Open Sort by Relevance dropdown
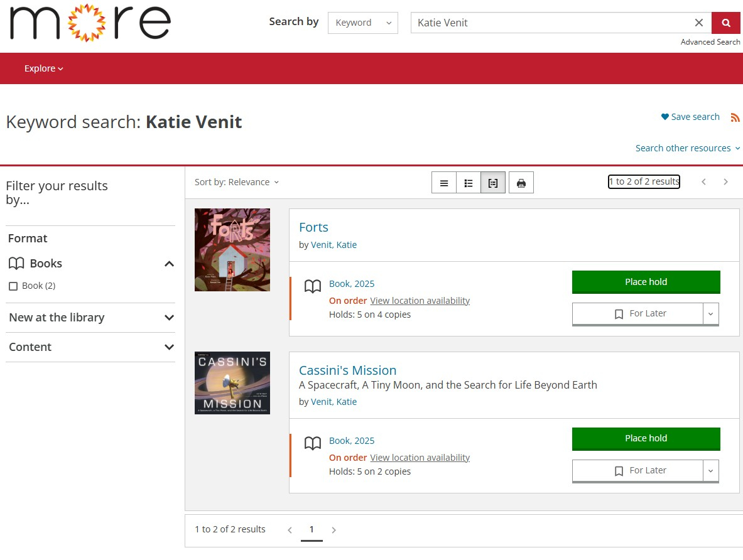 click(237, 182)
